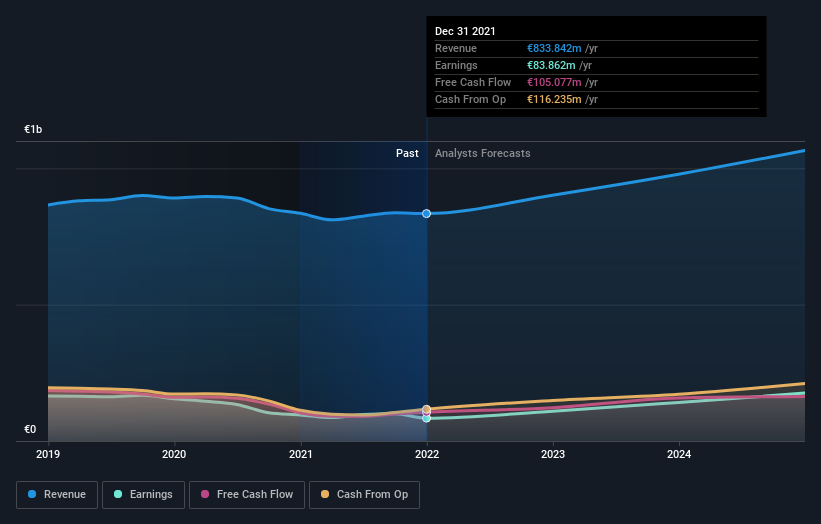Click the €83.862m earnings value
This screenshot has height=524, width=821.
pos(551,65)
